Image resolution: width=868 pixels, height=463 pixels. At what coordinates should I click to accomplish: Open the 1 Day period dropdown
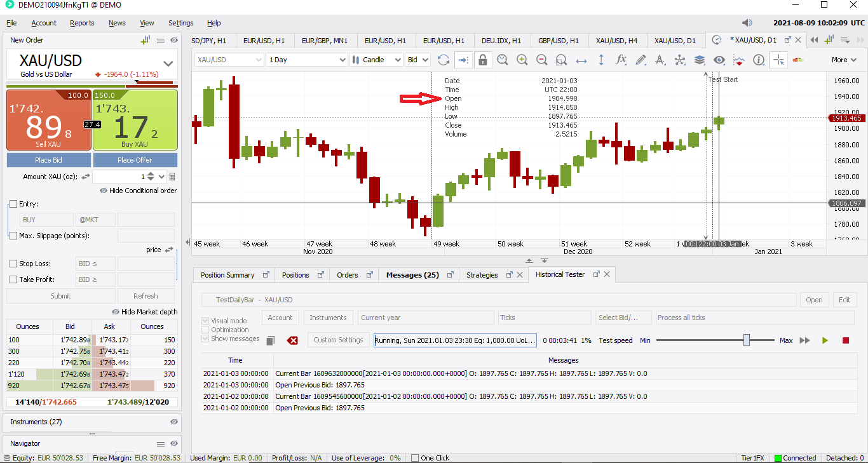307,60
